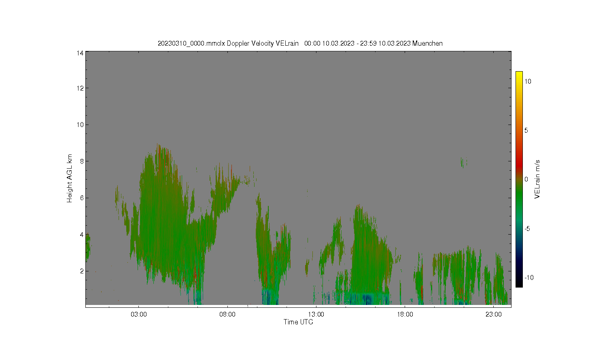Click the colorbar 5 value label
The width and height of the screenshot is (607, 364).
tap(526, 130)
